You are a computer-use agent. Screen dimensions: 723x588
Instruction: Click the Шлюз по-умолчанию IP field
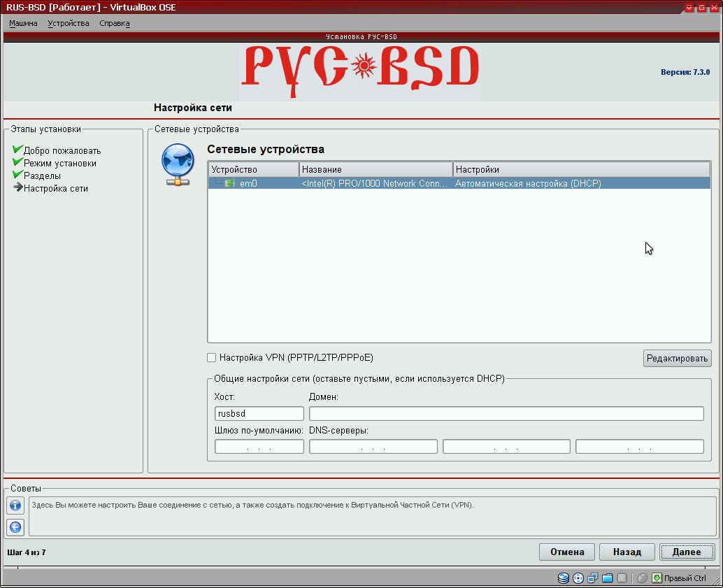point(259,447)
